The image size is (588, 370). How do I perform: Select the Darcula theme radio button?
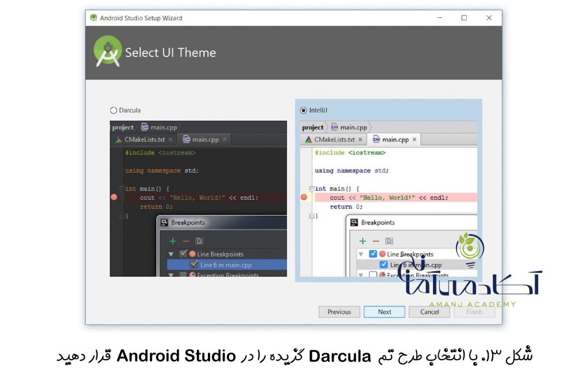[114, 110]
